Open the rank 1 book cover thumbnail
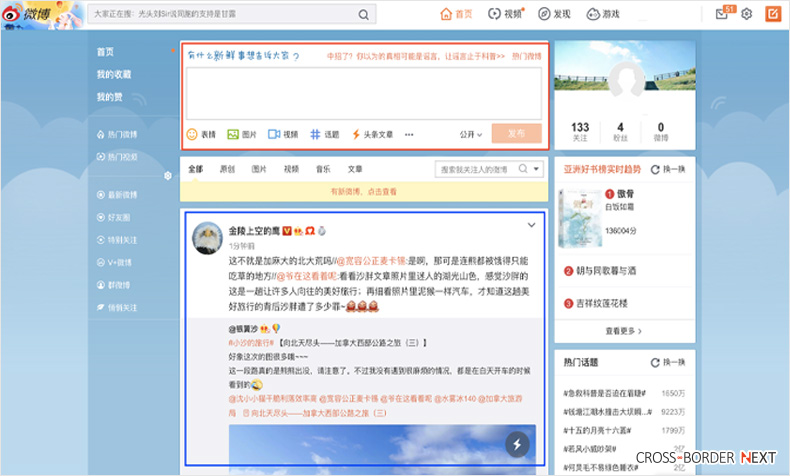The width and height of the screenshot is (790, 476). tap(580, 218)
